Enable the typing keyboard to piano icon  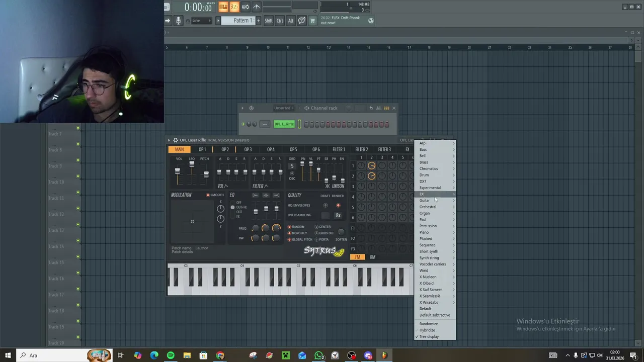click(x=223, y=7)
